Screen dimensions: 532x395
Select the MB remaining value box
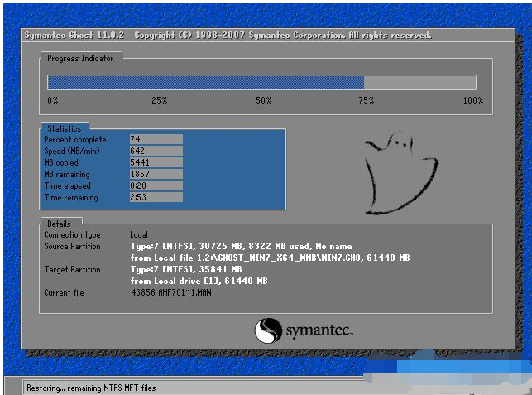coord(156,174)
